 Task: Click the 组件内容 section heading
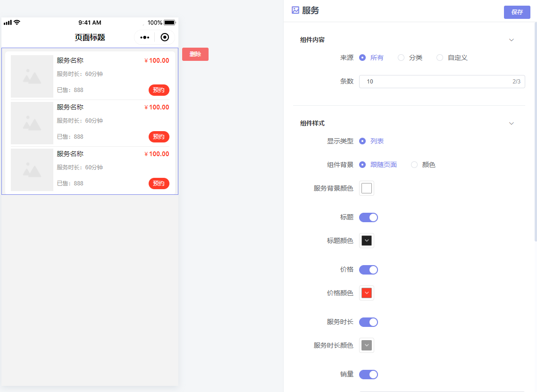point(312,40)
